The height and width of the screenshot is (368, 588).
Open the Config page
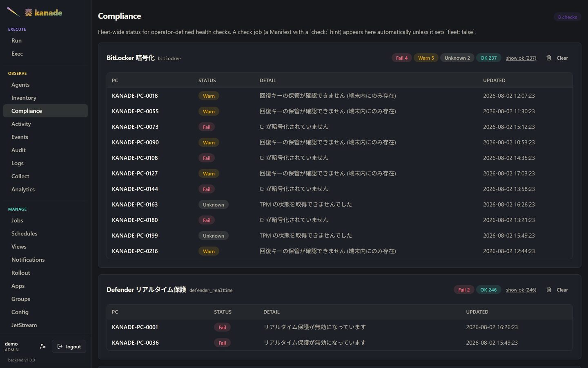coord(45,312)
